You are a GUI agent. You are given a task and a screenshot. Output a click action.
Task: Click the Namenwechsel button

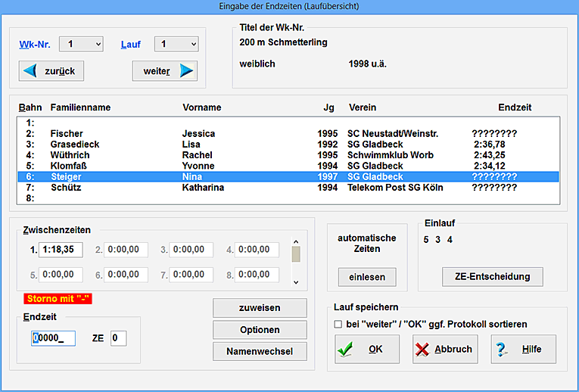[x=260, y=351]
